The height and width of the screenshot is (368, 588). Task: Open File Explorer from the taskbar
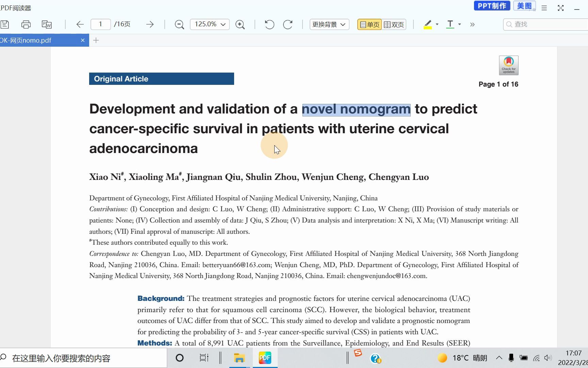tap(239, 358)
